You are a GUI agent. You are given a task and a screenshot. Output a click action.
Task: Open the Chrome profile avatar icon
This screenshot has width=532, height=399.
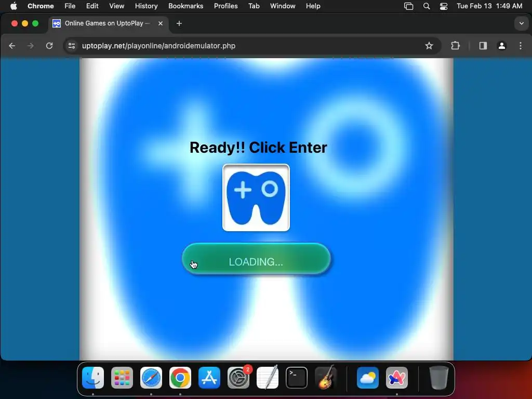(502, 46)
